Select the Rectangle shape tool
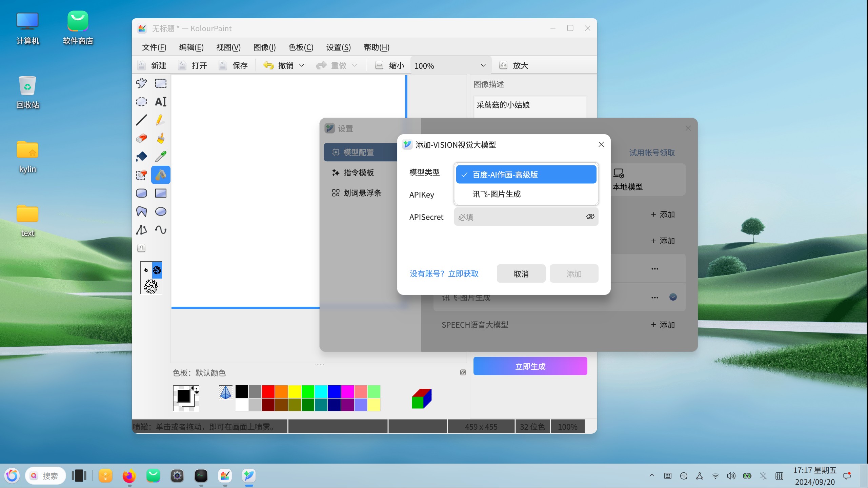Viewport: 868px width, 488px height. point(161,193)
